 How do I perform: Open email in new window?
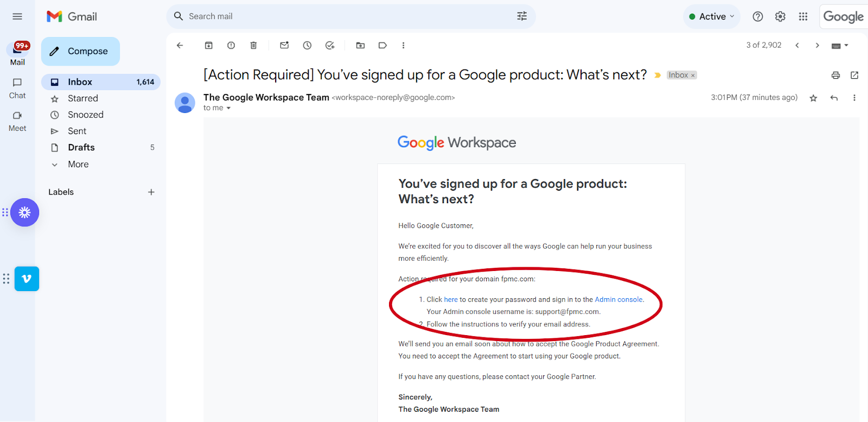(x=854, y=75)
